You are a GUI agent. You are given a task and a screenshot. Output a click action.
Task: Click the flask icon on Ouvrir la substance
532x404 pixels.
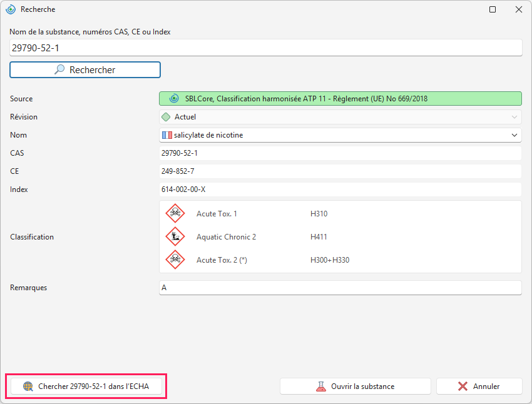(321, 386)
